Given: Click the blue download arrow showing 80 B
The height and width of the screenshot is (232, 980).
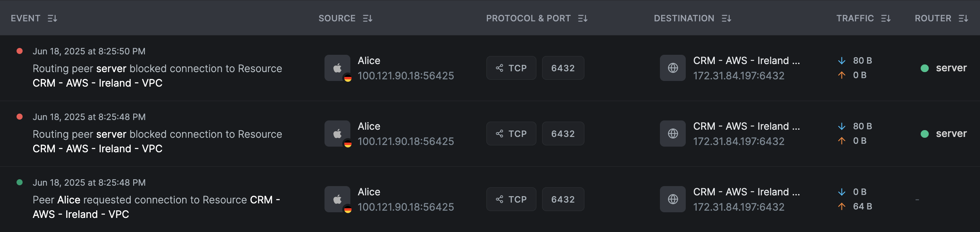Looking at the screenshot, I should pos(841,60).
